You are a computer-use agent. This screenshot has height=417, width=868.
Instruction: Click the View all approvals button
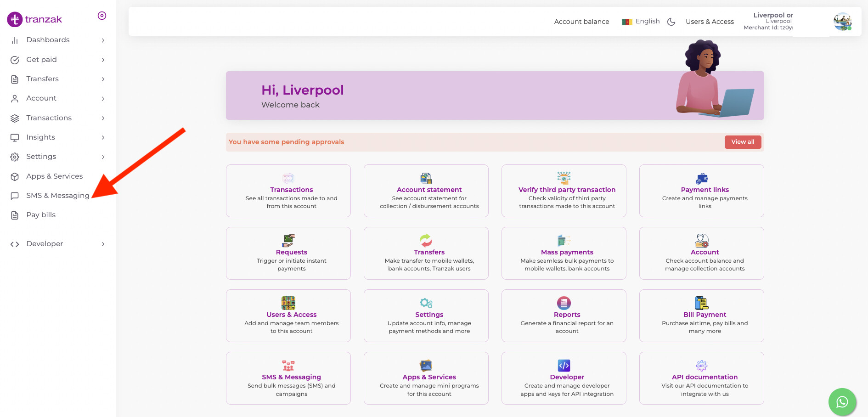click(x=743, y=142)
